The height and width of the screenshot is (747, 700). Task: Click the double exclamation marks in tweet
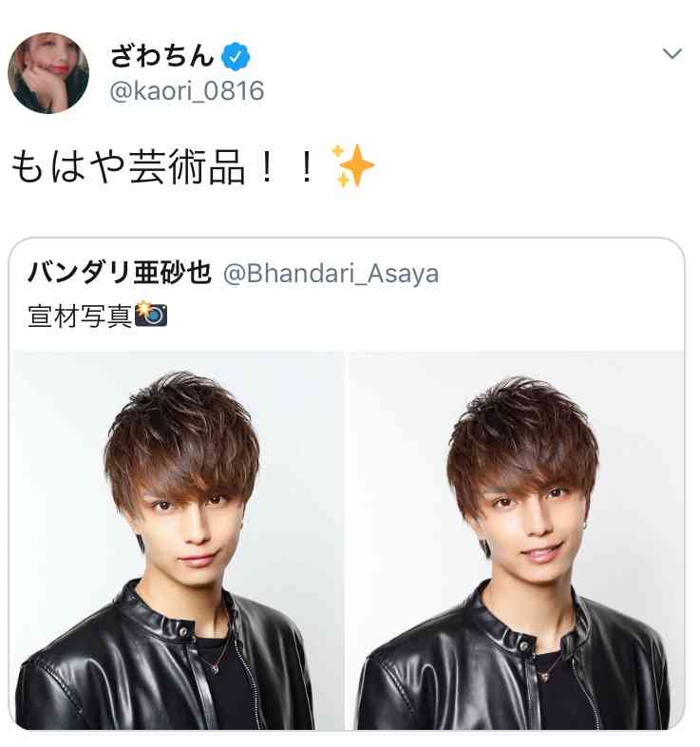point(287,166)
